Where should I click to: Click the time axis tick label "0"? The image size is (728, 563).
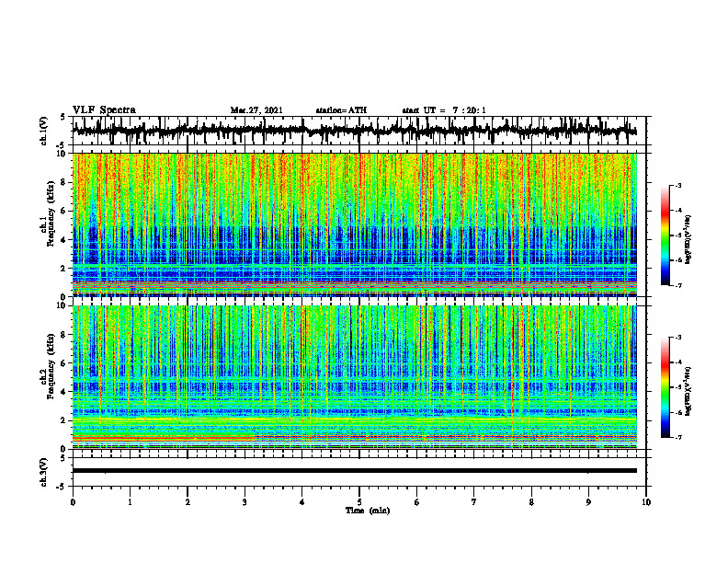[x=73, y=502]
